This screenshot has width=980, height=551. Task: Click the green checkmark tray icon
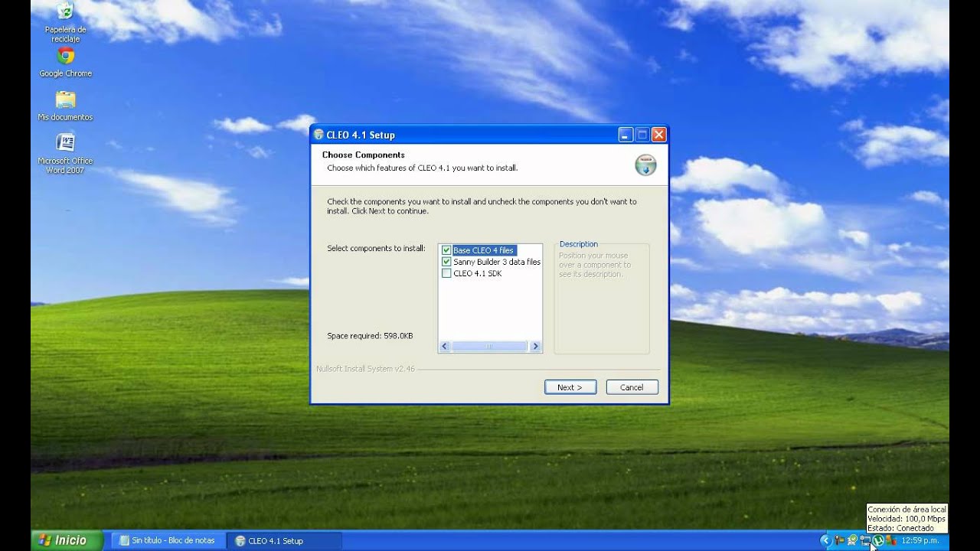pyautogui.click(x=852, y=540)
